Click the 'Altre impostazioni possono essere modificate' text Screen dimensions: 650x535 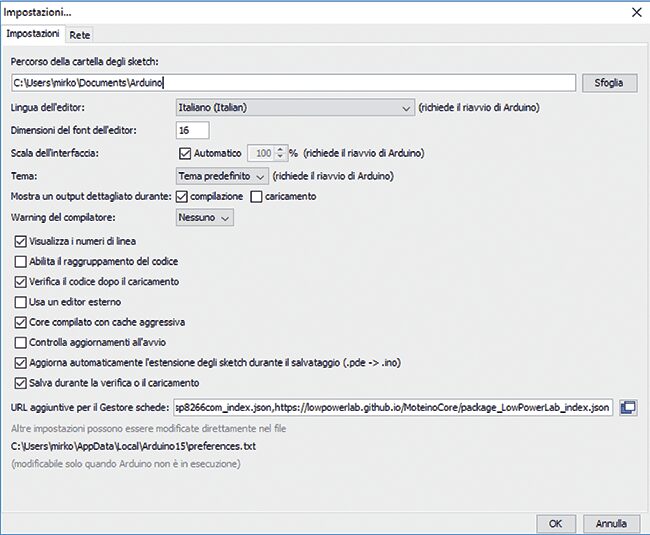(148, 428)
